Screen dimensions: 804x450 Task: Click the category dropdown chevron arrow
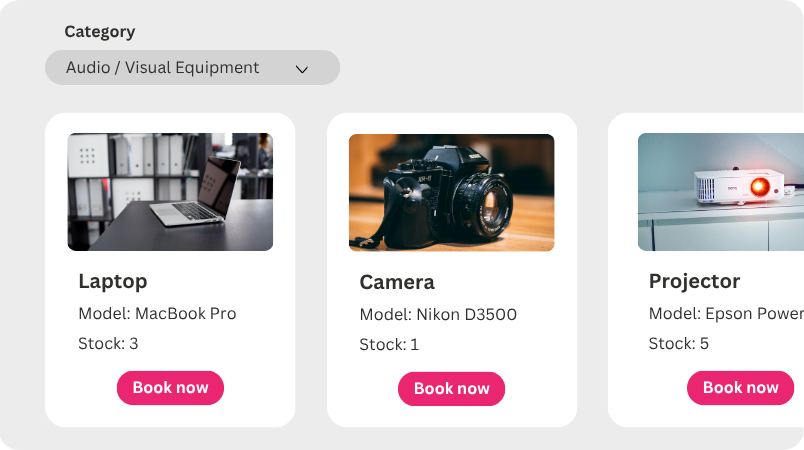[x=302, y=69]
